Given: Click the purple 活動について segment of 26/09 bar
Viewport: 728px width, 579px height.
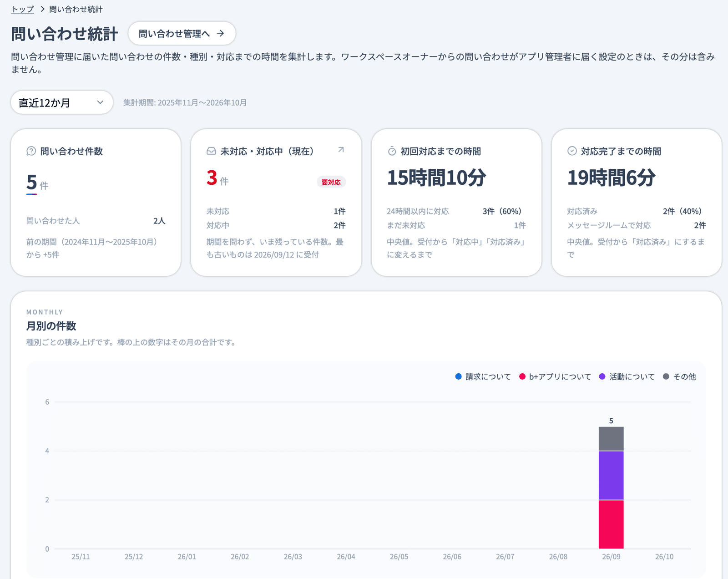Looking at the screenshot, I should (611, 476).
